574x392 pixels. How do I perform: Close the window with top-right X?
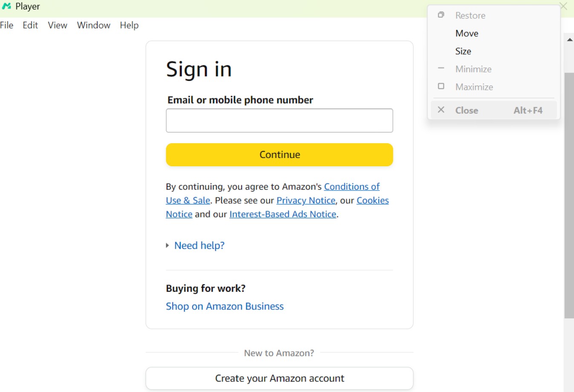(x=563, y=6)
